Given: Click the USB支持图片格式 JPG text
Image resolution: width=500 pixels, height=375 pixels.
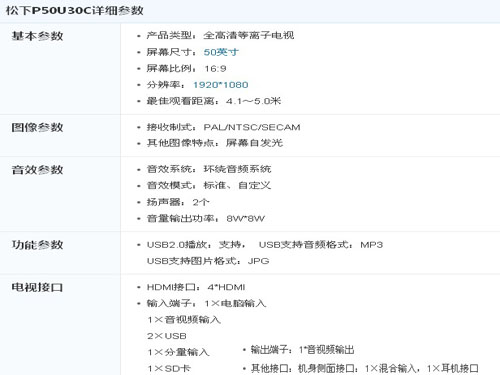Looking at the screenshot, I should click(208, 261).
